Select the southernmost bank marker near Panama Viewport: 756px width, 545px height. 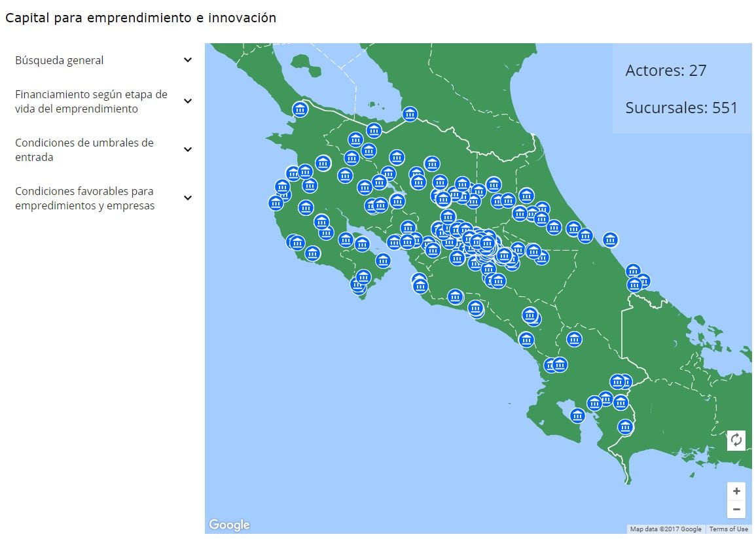point(625,427)
